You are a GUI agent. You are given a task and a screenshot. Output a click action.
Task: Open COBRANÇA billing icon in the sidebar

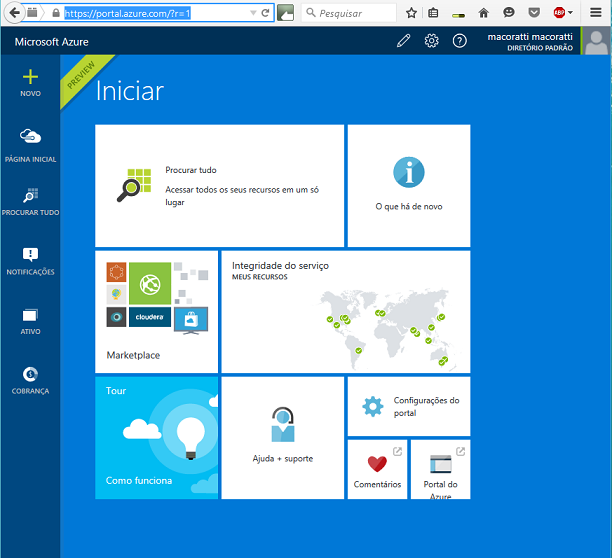tap(30, 374)
